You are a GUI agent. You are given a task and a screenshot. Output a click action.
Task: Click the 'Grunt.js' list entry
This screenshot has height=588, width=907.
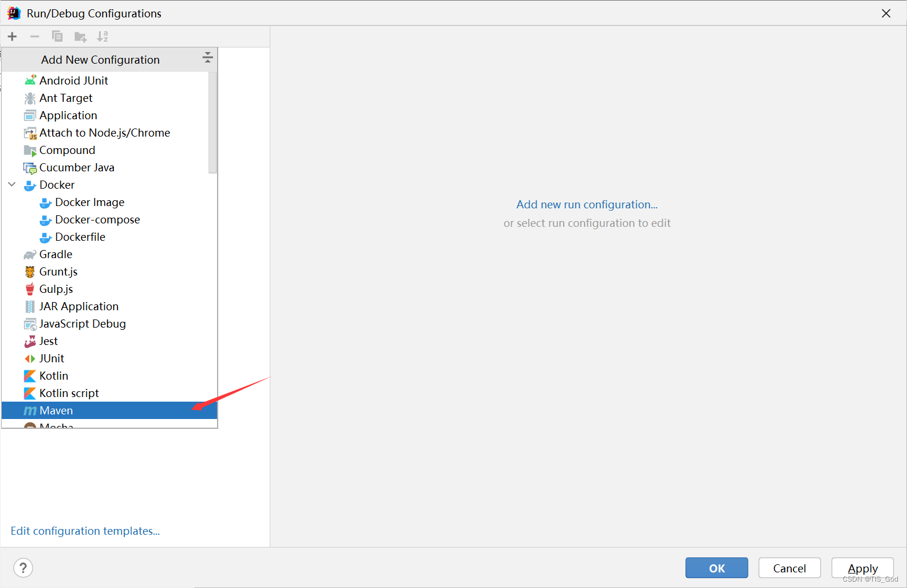[109, 271]
